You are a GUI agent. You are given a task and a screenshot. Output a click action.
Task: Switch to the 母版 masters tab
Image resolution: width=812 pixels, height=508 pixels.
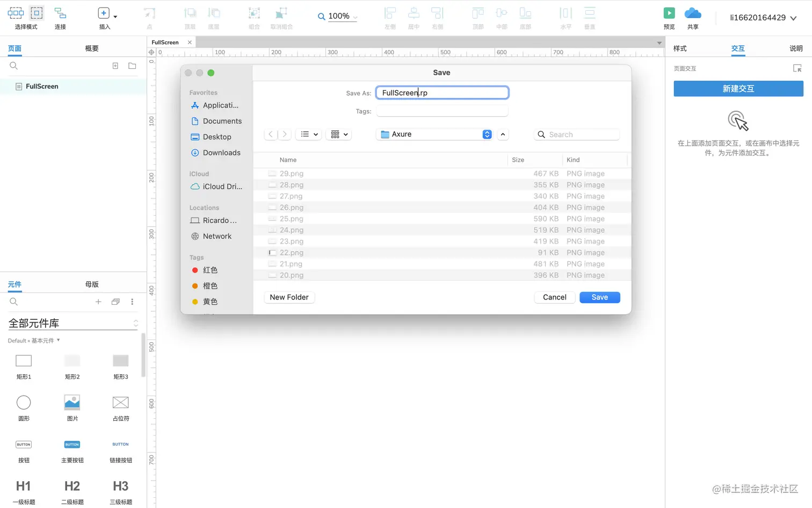tap(92, 284)
